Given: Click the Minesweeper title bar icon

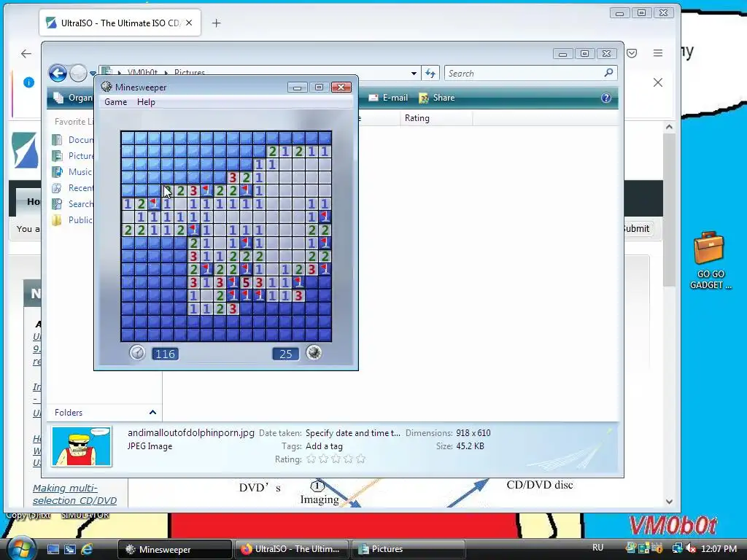Looking at the screenshot, I should pos(107,87).
